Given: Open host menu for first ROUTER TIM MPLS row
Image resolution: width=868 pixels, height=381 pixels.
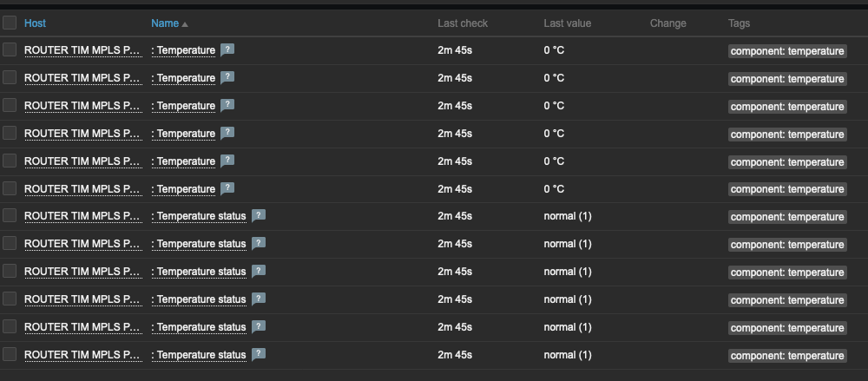Looking at the screenshot, I should pyautogui.click(x=82, y=50).
